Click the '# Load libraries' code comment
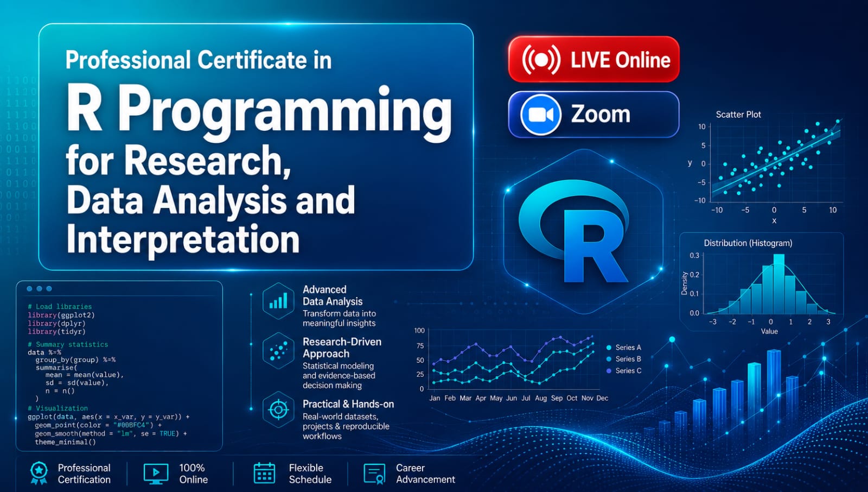868x492 pixels. click(x=60, y=306)
